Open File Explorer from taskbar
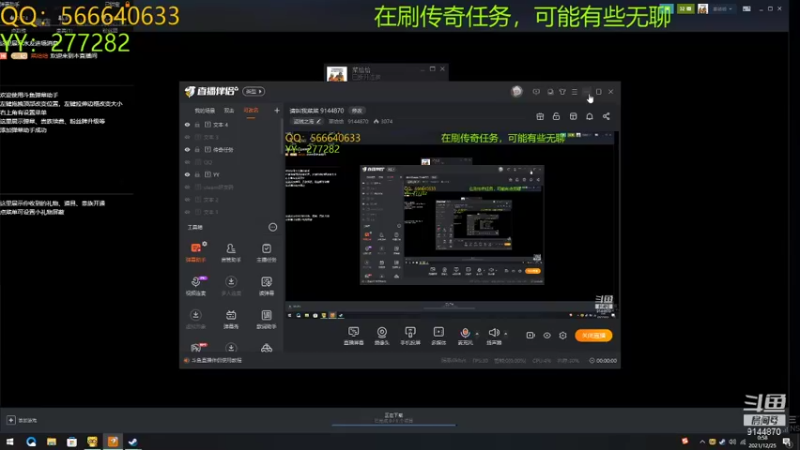 [52, 441]
